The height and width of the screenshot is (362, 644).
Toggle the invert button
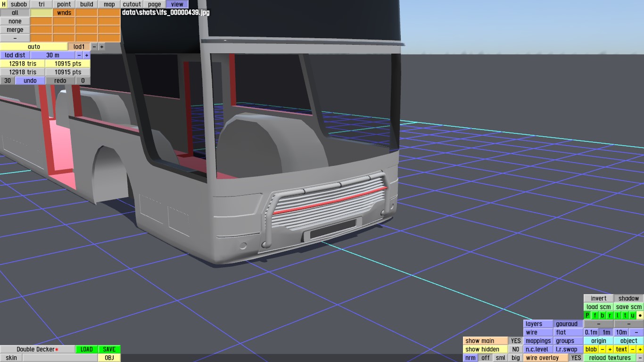click(599, 298)
